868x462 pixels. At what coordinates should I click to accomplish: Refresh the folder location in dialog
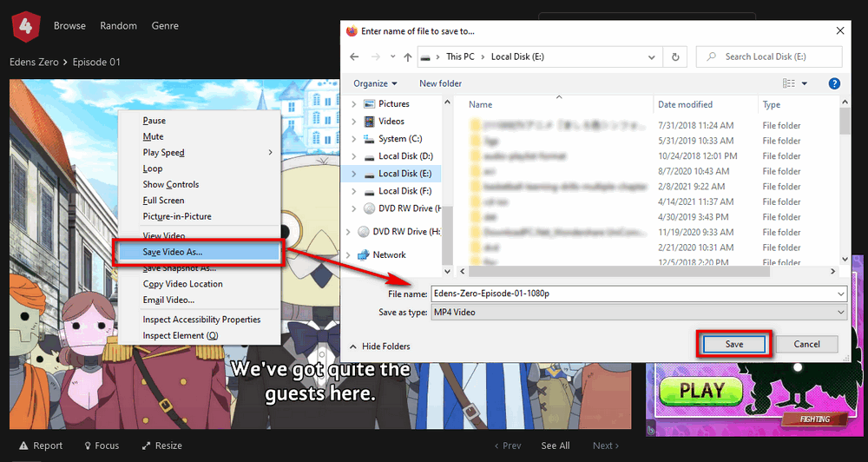tap(675, 57)
